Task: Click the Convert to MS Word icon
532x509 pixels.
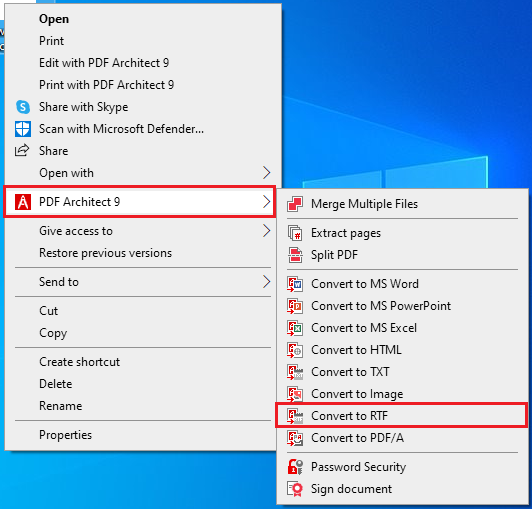Action: (x=295, y=284)
